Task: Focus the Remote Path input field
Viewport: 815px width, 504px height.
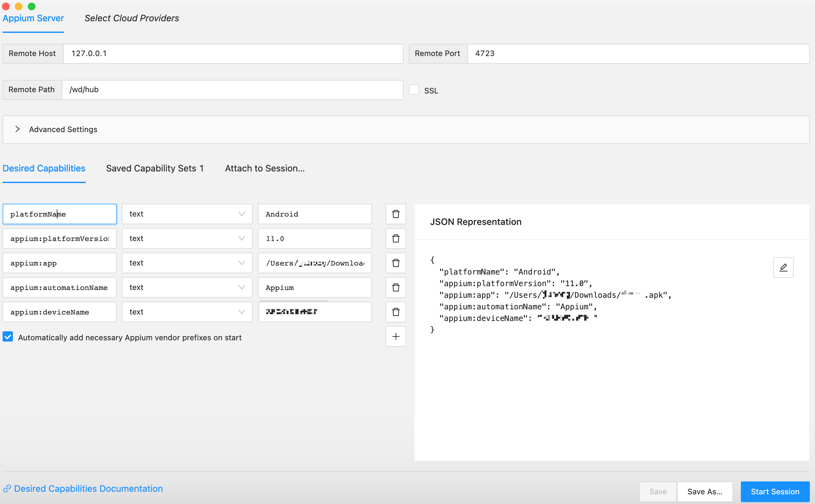Action: click(232, 90)
